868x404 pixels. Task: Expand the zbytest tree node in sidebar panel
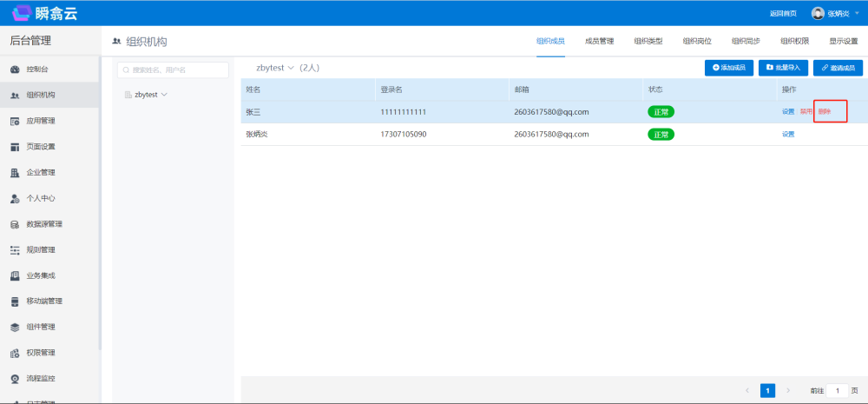164,95
